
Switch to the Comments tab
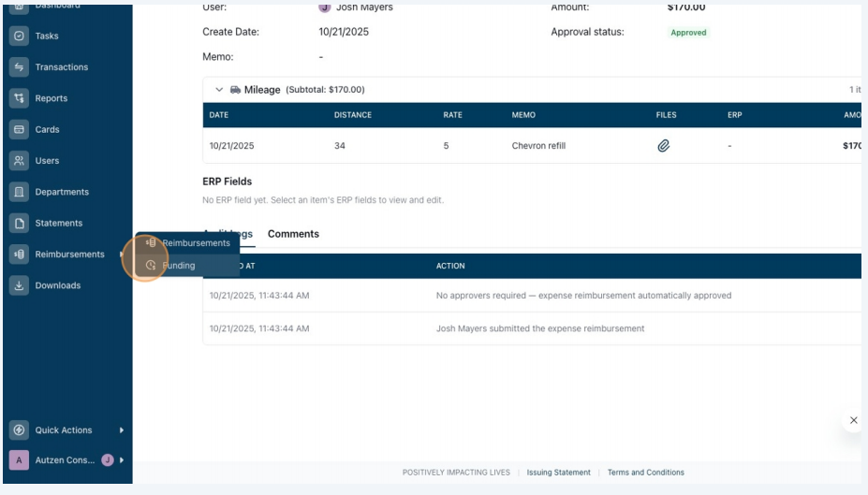[293, 234]
